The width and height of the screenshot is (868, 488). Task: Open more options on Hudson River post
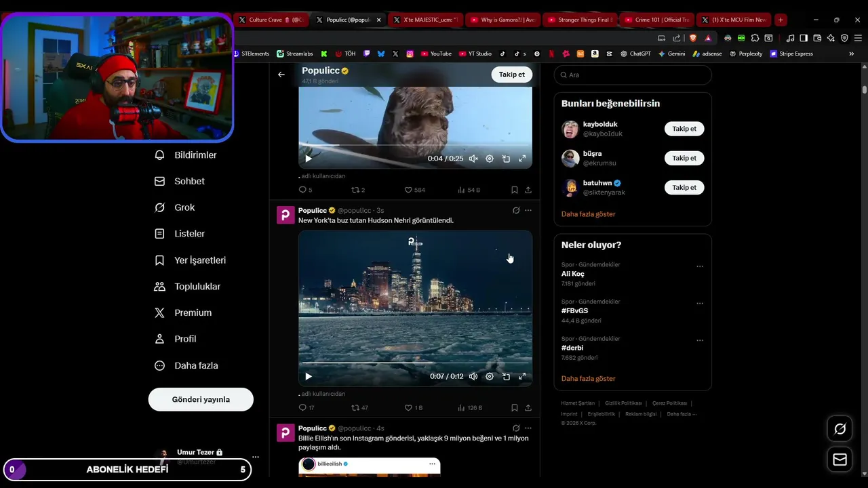click(528, 210)
